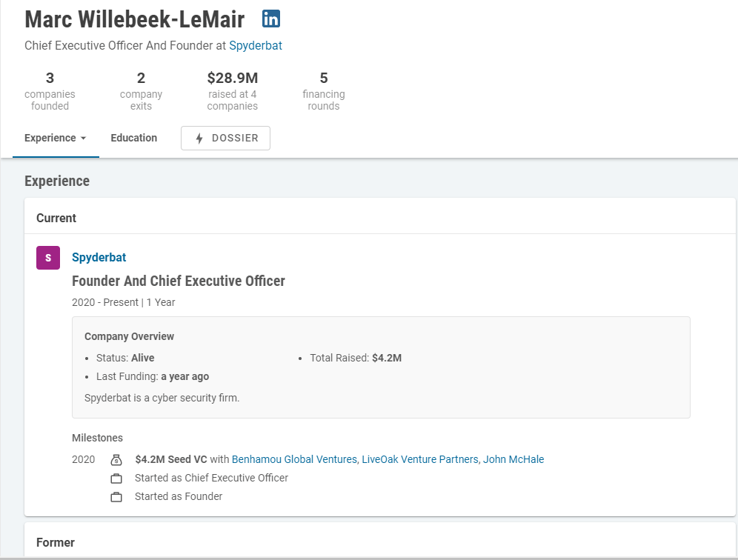The width and height of the screenshot is (738, 560).
Task: Switch to the Experience tab
Action: pos(56,139)
